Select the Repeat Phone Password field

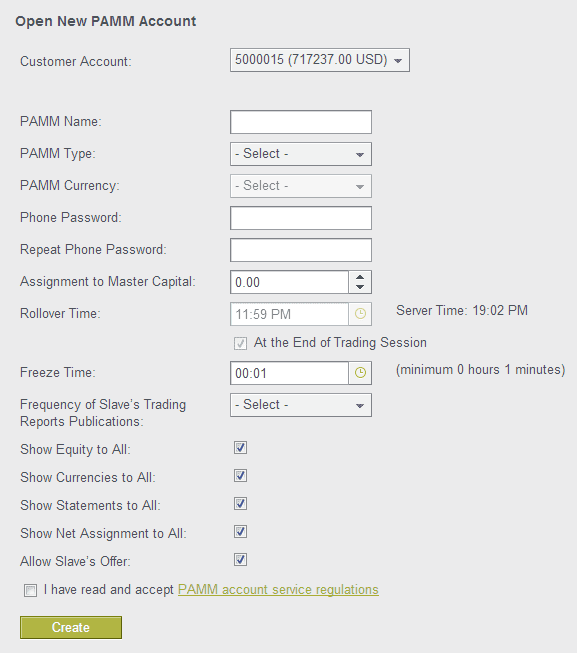click(x=301, y=250)
